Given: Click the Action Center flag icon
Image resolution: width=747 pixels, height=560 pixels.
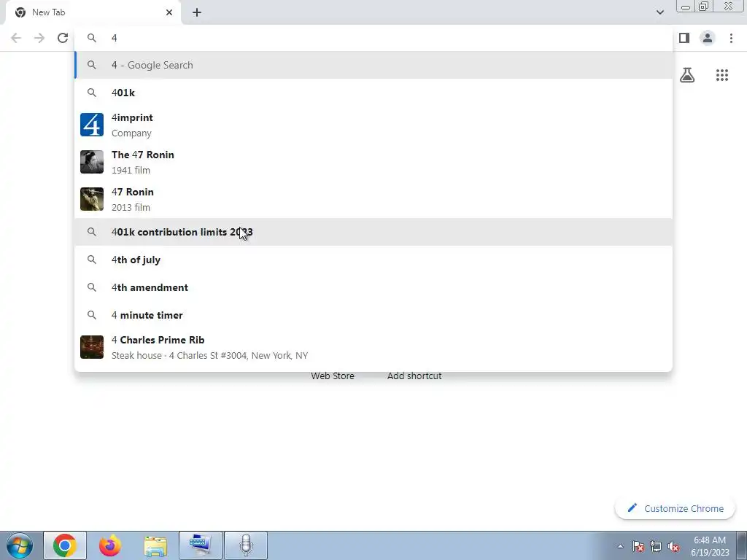Looking at the screenshot, I should point(638,546).
